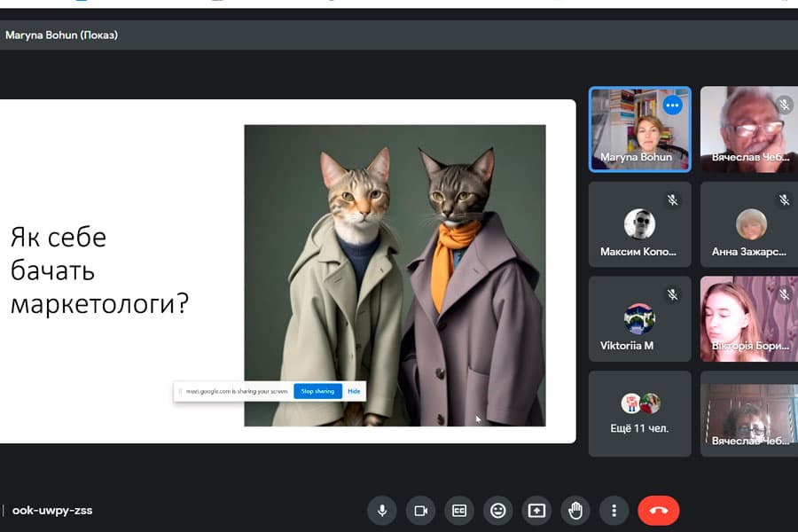
Task: Open the emoji reactions picker
Action: [498, 510]
